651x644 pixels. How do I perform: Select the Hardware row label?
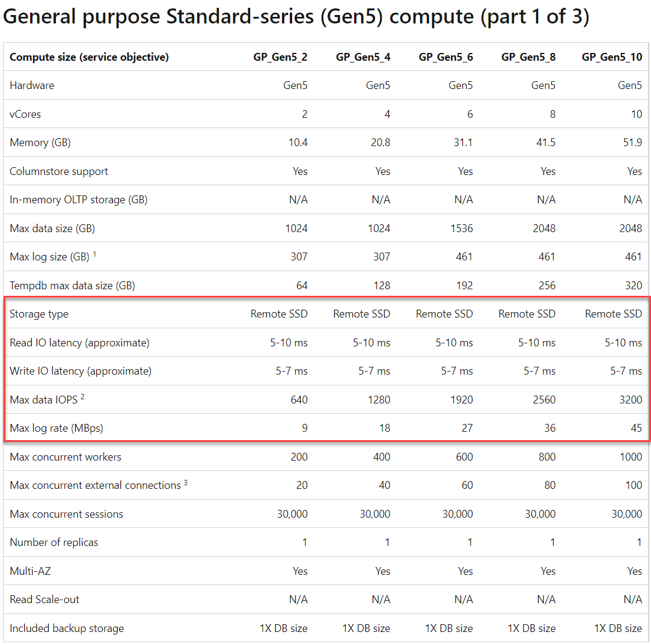coord(32,85)
